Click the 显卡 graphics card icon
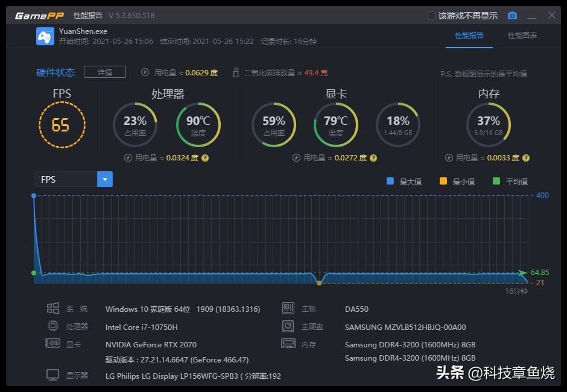The width and height of the screenshot is (567, 392). tap(53, 344)
